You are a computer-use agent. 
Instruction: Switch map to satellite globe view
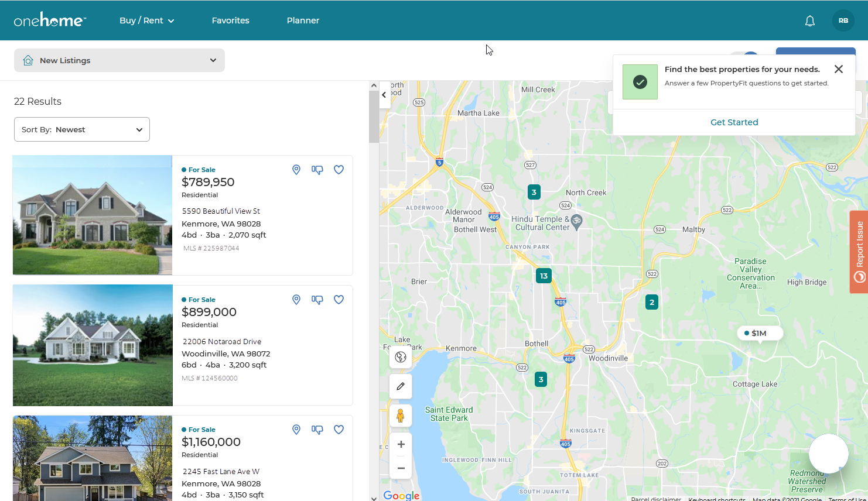(401, 357)
